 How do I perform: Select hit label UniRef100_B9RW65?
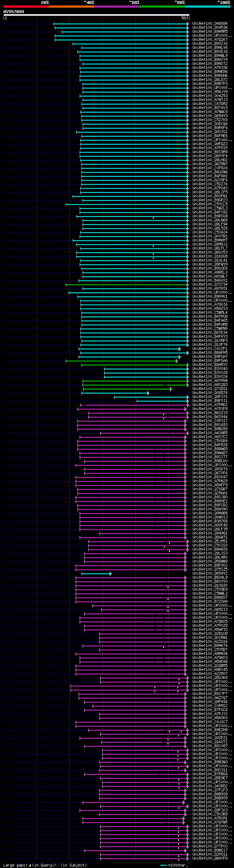(x=210, y=449)
